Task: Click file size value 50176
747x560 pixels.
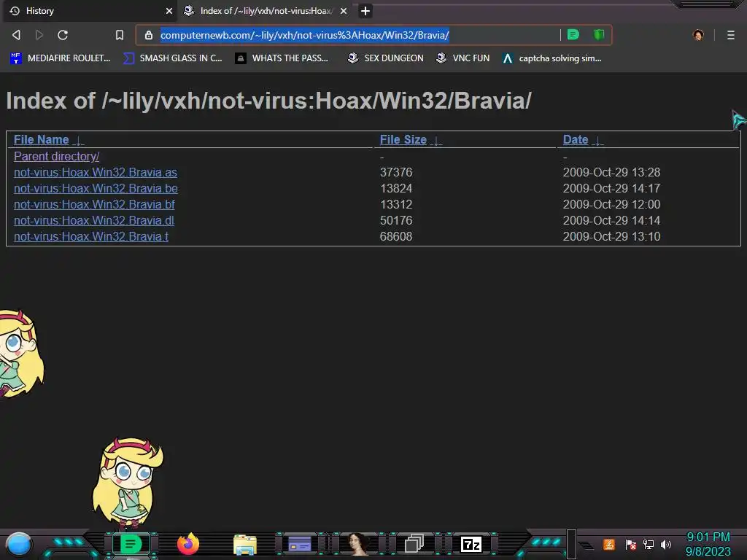Action: (396, 220)
